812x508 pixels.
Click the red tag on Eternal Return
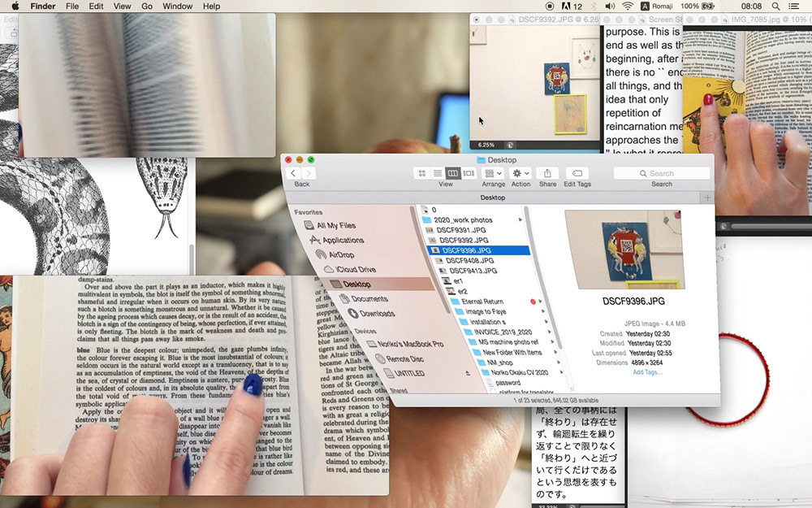[x=533, y=302]
